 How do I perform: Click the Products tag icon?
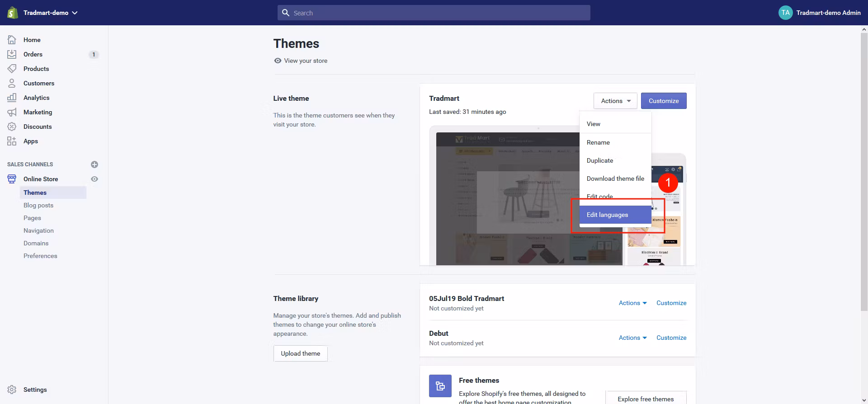[12, 69]
